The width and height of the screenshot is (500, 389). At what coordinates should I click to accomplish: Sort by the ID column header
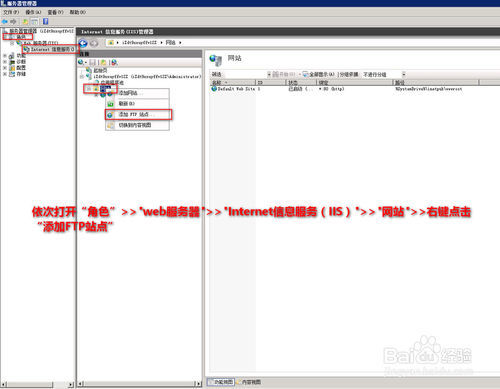pyautogui.click(x=271, y=82)
